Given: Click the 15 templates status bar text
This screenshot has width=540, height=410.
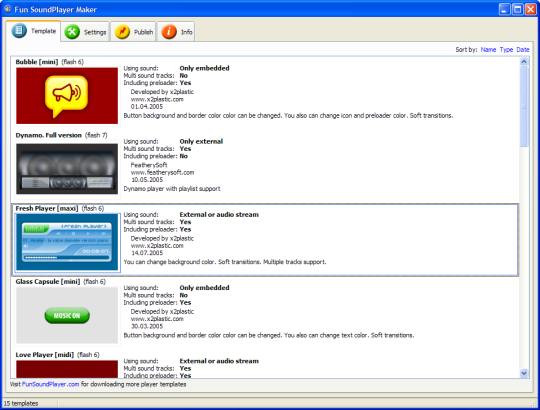Looking at the screenshot, I should 21,403.
